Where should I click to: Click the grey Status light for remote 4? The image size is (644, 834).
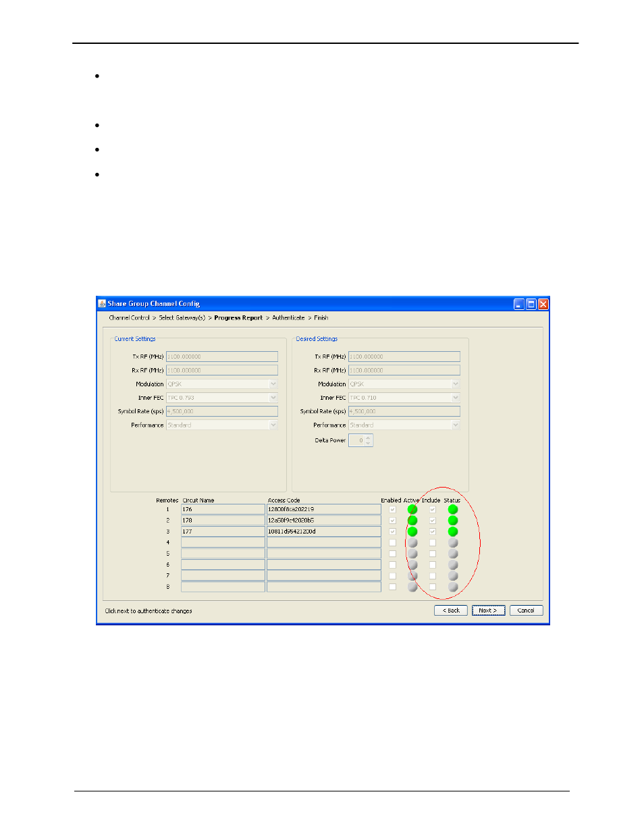pos(453,543)
